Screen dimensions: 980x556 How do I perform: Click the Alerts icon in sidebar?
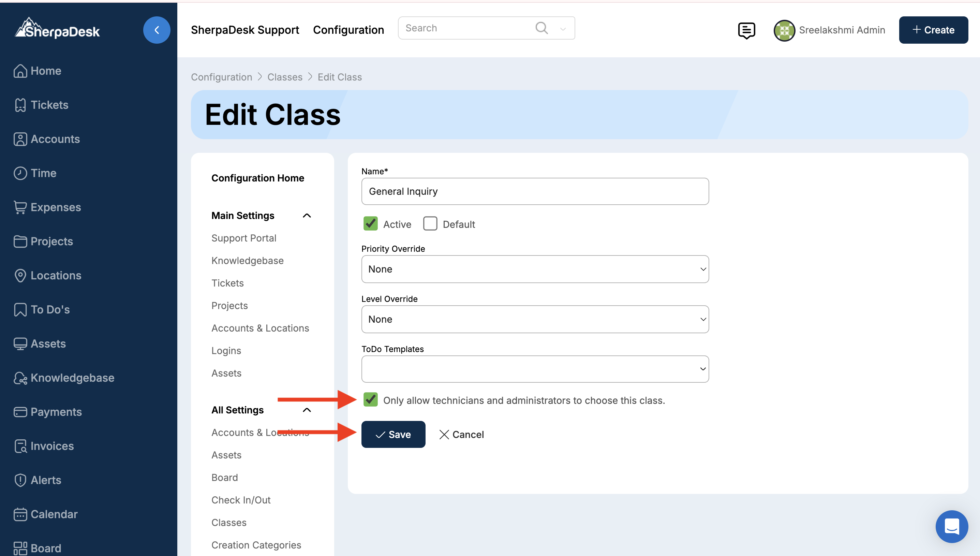(x=20, y=480)
